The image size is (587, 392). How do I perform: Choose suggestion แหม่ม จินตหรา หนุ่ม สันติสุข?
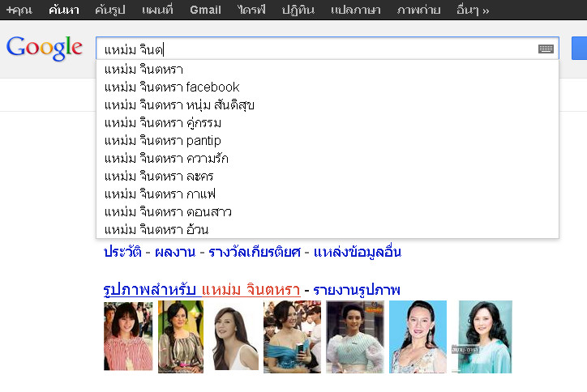[328, 105]
